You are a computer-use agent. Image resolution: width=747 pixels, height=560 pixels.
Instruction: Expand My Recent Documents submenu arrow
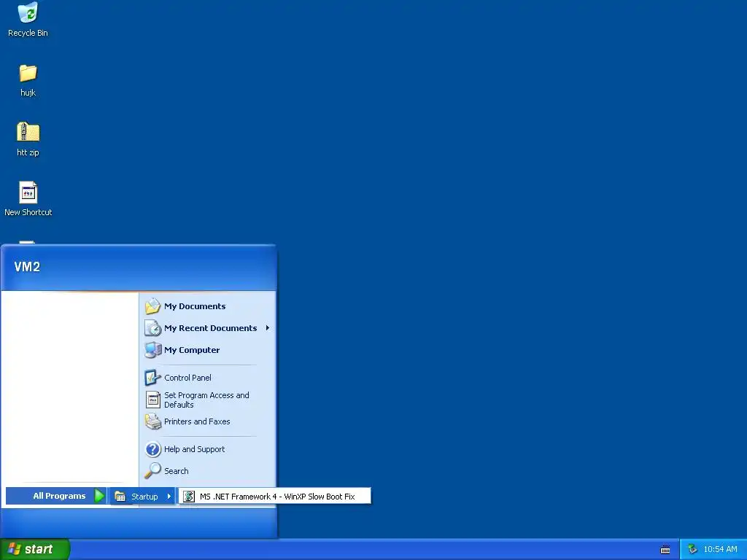click(268, 328)
